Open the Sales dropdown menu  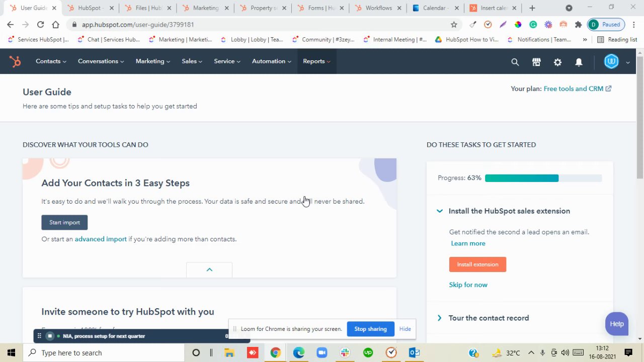(192, 61)
